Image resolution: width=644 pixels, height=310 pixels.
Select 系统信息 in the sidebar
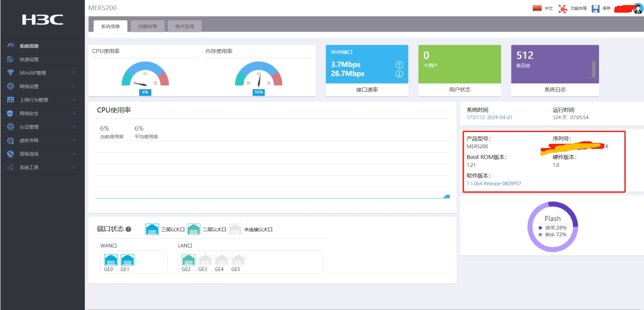pyautogui.click(x=42, y=46)
